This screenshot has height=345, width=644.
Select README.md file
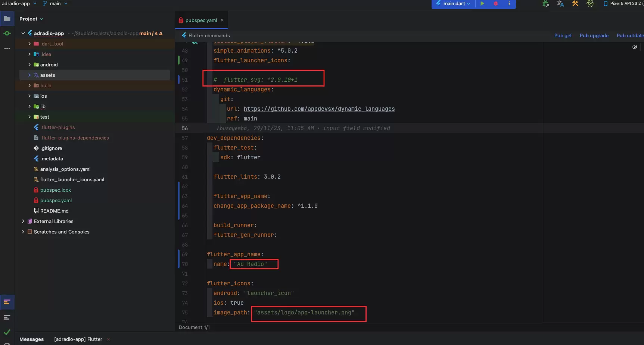55,211
